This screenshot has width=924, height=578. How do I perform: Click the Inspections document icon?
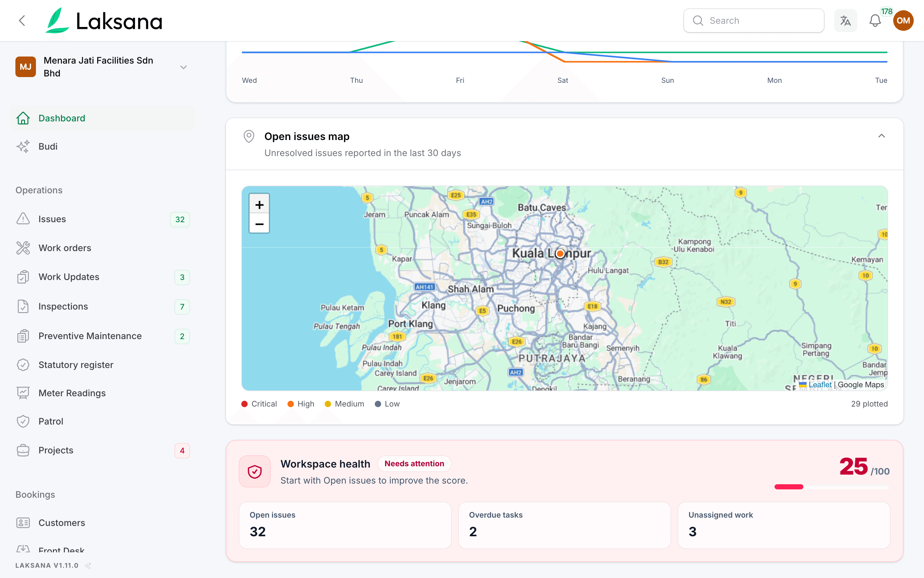click(x=23, y=307)
